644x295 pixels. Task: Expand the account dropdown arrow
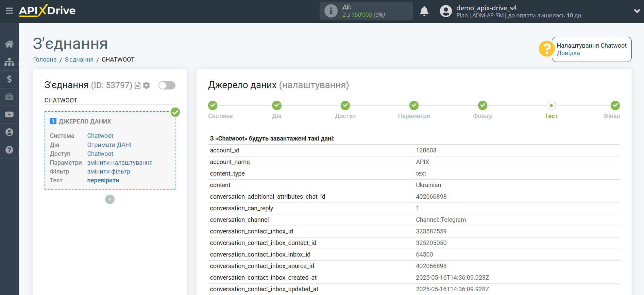pos(637,11)
